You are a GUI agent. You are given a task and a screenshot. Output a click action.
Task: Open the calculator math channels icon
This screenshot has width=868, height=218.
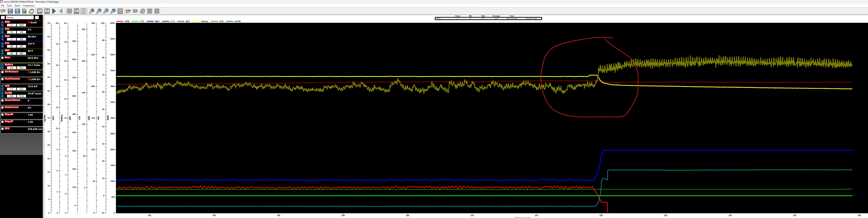click(120, 11)
